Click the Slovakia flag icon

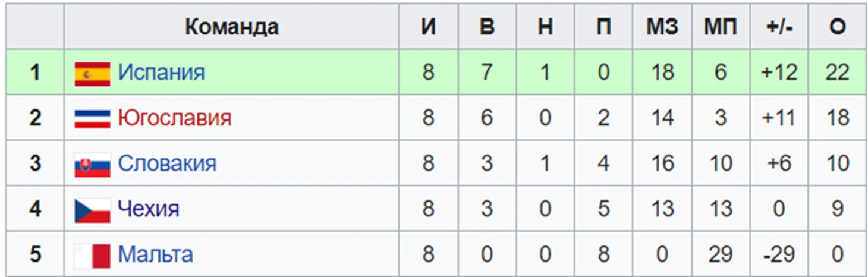click(92, 165)
